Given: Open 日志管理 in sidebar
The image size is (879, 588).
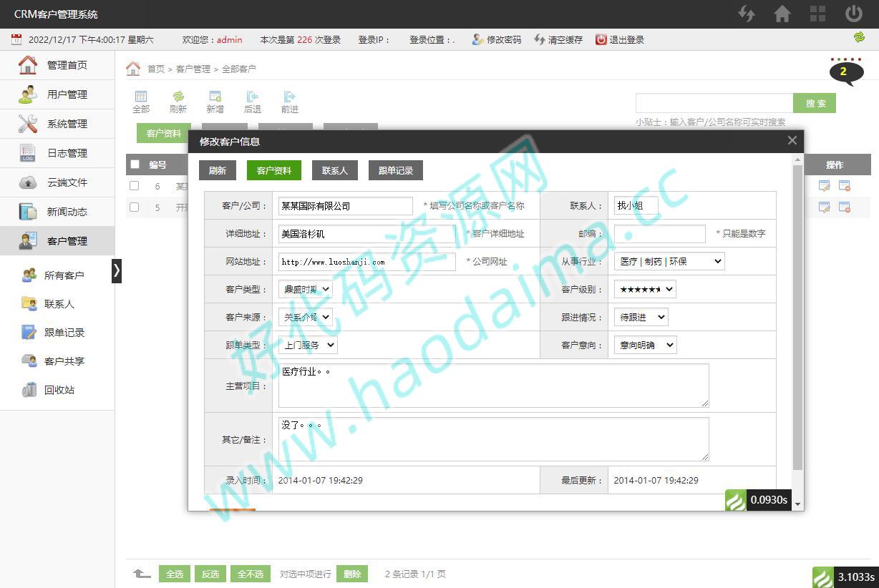Looking at the screenshot, I should point(57,153).
